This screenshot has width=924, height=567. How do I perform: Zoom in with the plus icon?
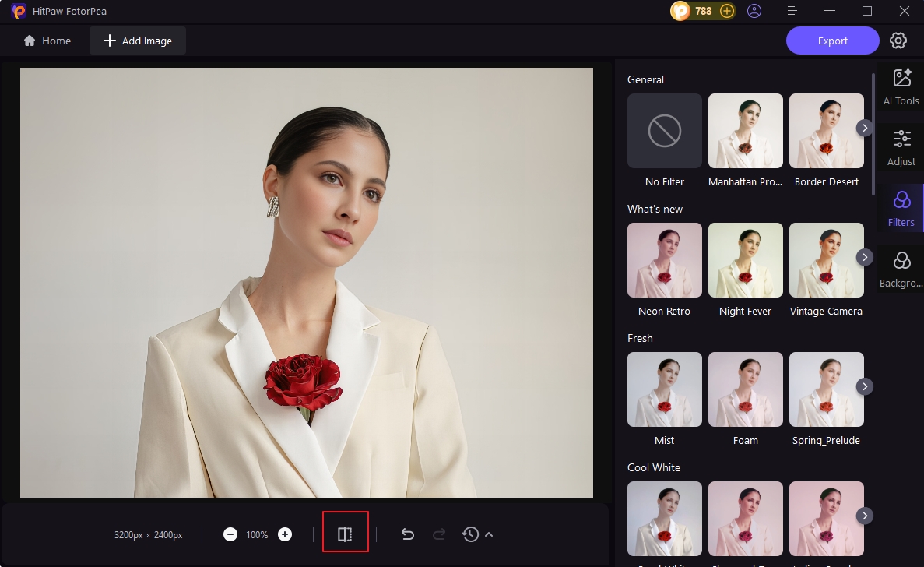click(285, 534)
